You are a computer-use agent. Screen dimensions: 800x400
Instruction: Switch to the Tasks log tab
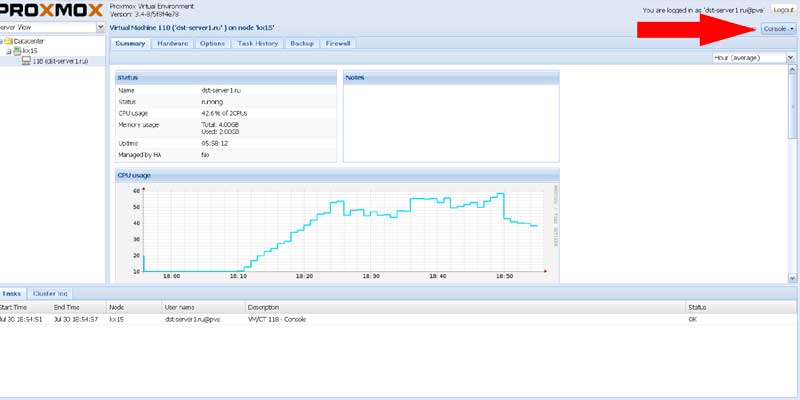tap(12, 294)
